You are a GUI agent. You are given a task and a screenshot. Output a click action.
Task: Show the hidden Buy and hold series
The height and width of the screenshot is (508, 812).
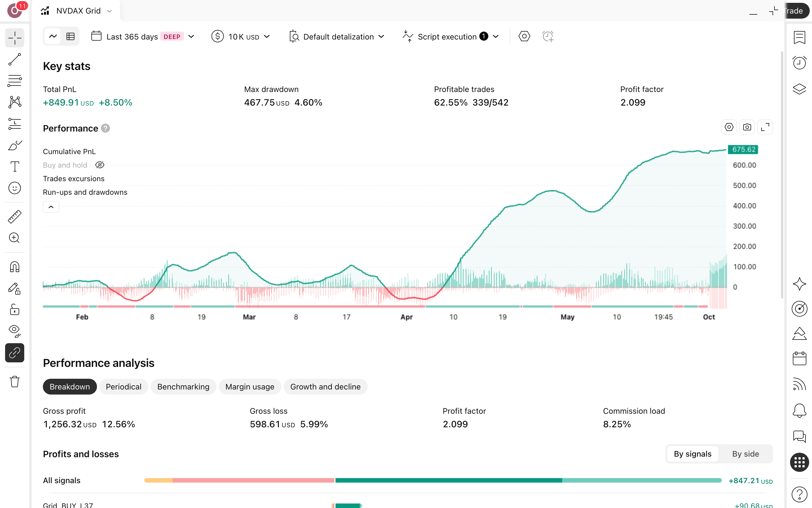point(100,165)
